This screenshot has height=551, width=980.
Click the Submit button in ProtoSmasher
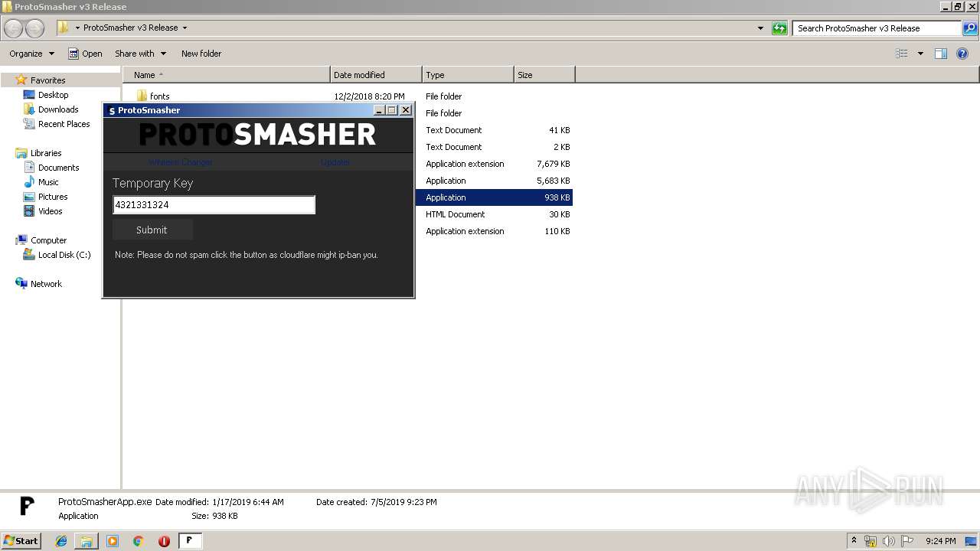click(x=152, y=230)
